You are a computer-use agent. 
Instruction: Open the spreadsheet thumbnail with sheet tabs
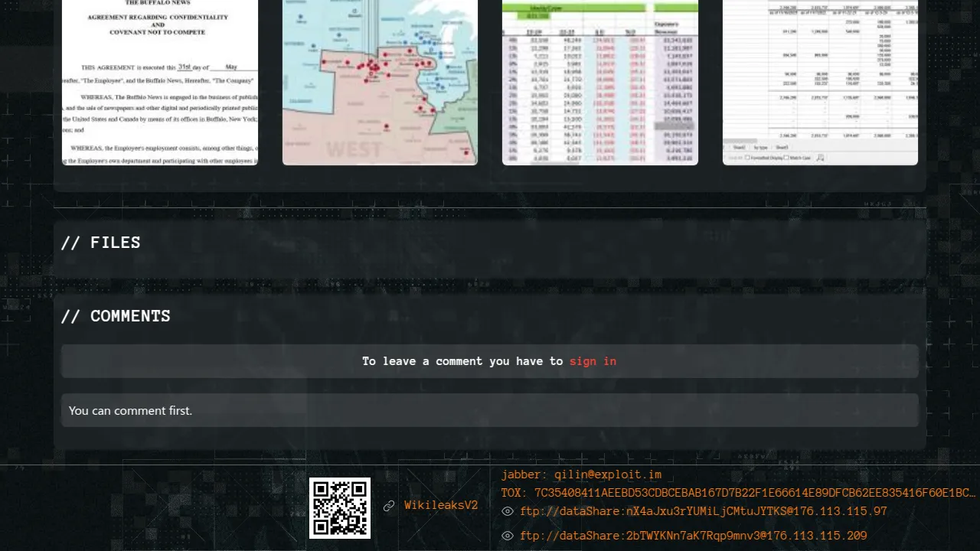pyautogui.click(x=820, y=77)
